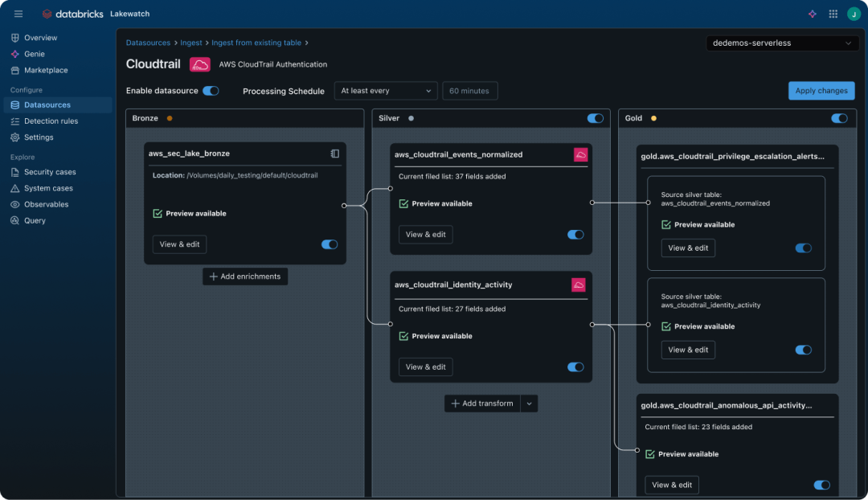Click the Ingest breadcrumb link
Image resolution: width=868 pixels, height=500 pixels.
tap(191, 43)
